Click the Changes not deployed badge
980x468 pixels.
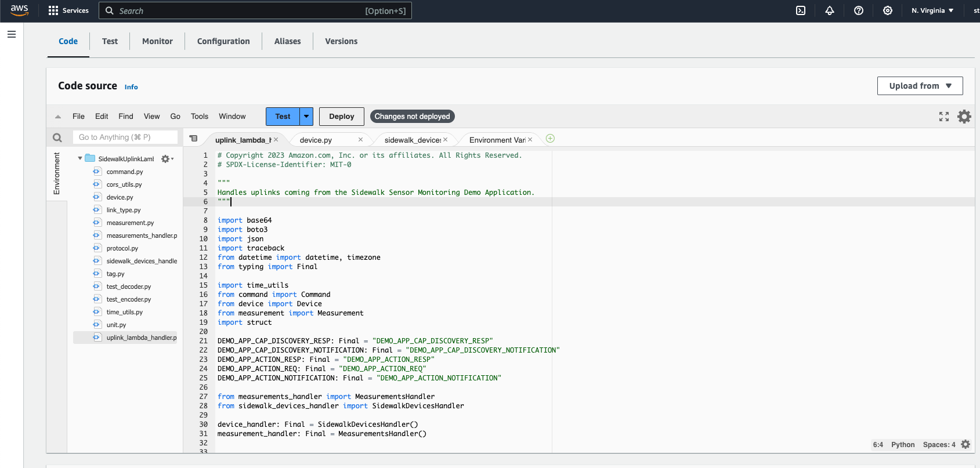413,117
